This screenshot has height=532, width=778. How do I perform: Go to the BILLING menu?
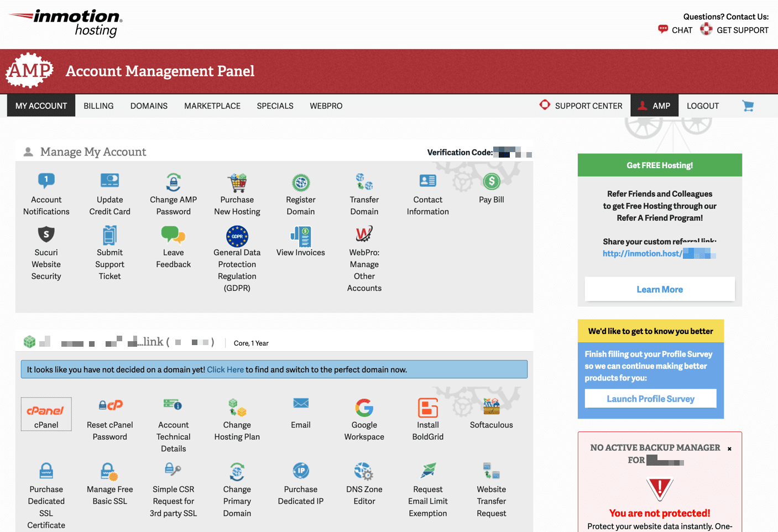[x=98, y=106]
